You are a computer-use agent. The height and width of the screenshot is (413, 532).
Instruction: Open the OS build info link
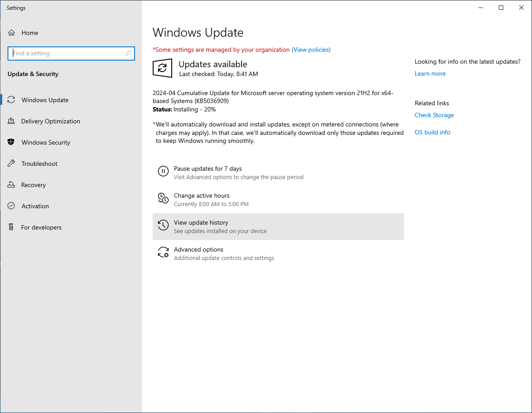[x=432, y=132]
